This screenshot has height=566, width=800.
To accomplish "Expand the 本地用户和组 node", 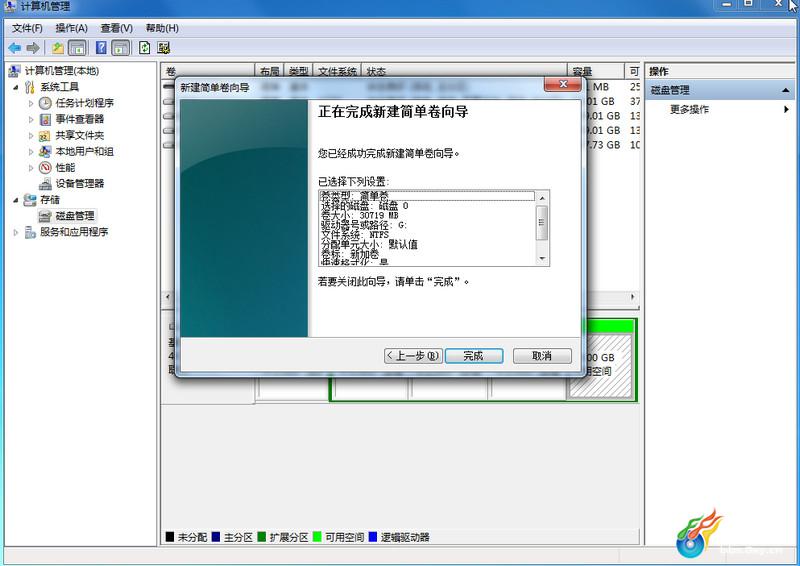I will [x=31, y=152].
